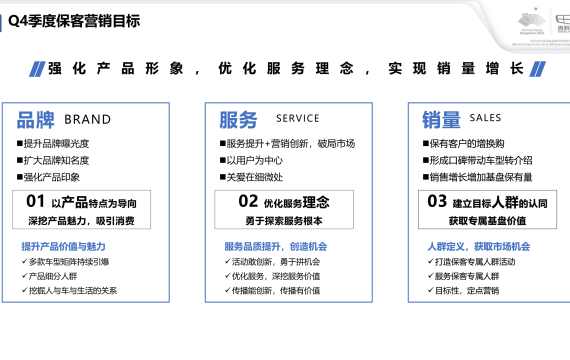Image resolution: width=570 pixels, height=360 pixels.
Task: Click the blue subtitle 提升产品价值与魅力
Action: coord(63,247)
